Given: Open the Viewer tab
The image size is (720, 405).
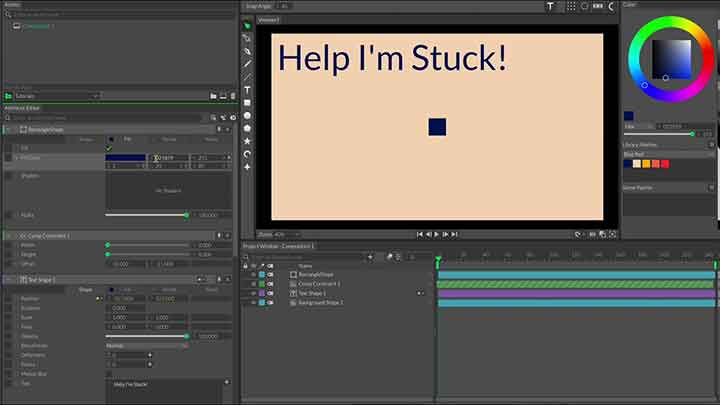Looking at the screenshot, I should pos(268,20).
